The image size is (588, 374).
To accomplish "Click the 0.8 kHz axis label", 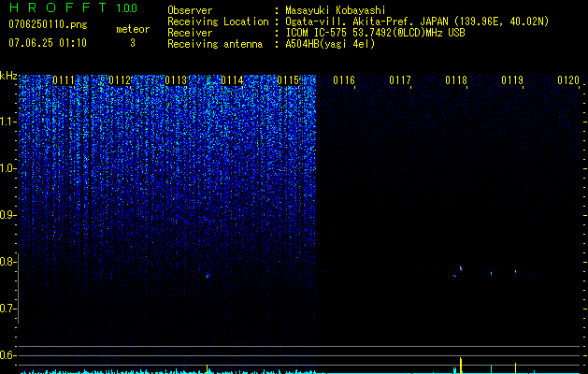I will [7, 262].
